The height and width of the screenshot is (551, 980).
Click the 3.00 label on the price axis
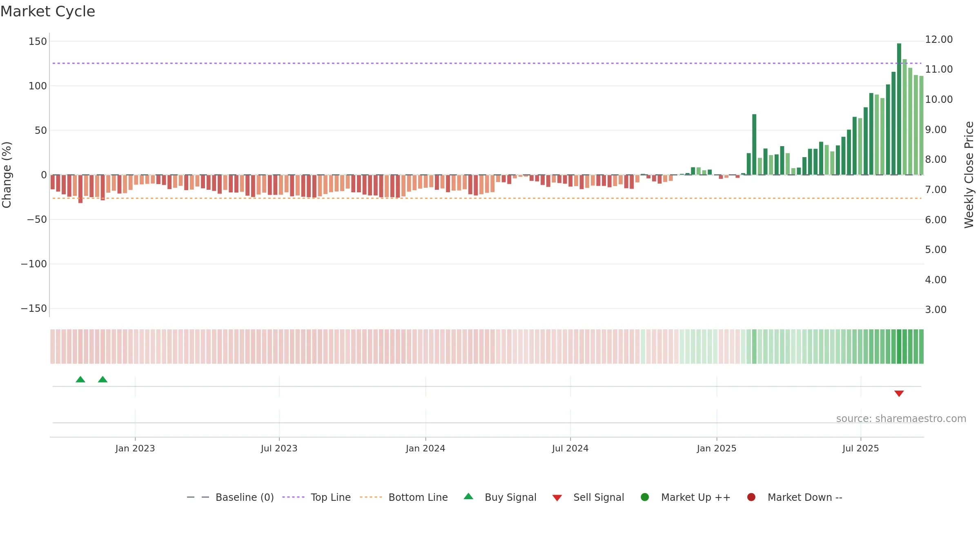pos(935,310)
